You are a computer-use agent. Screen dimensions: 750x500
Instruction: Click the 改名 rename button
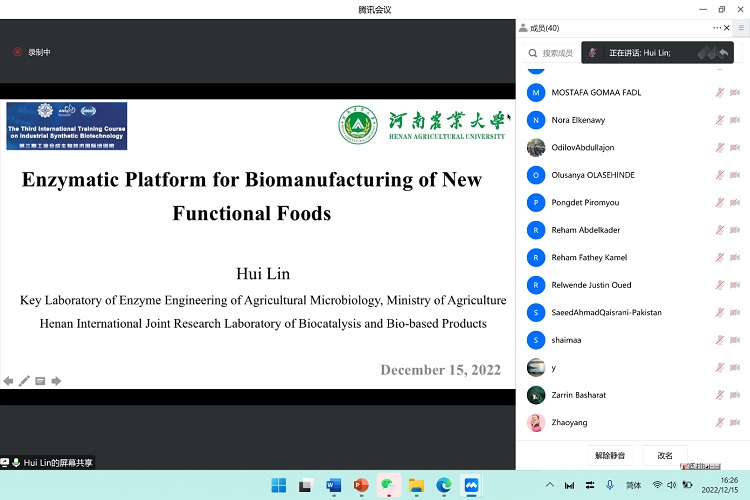pos(665,455)
